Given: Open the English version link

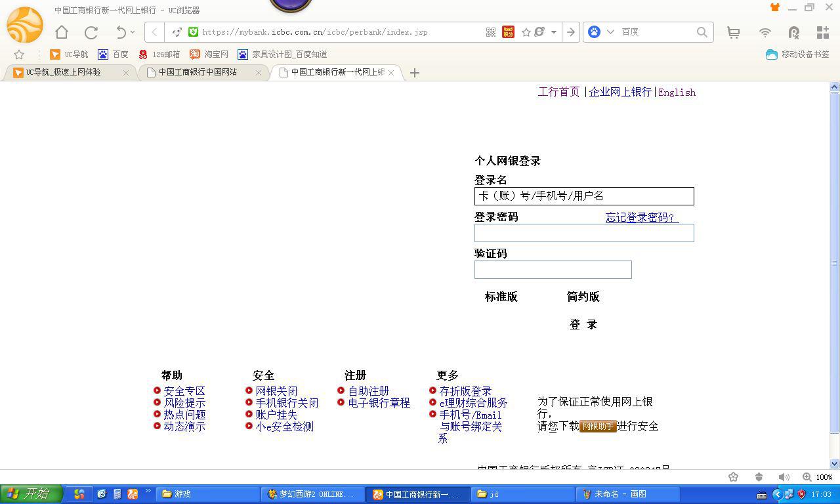Looking at the screenshot, I should [x=677, y=92].
